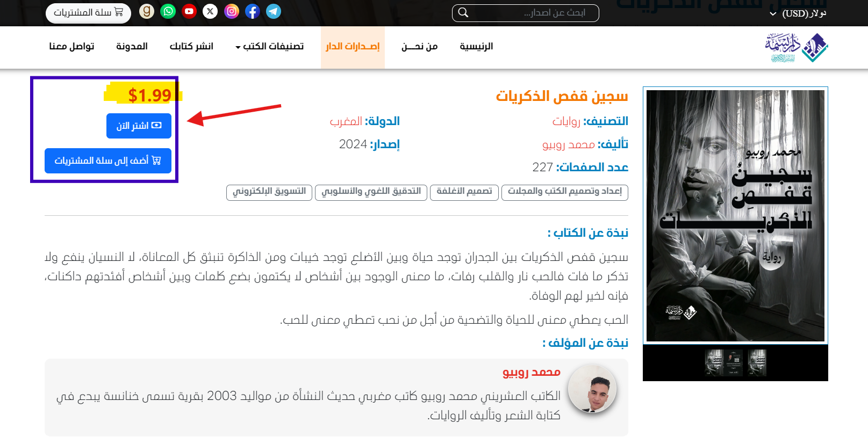
Task: Open the المدونة blog page
Action: pos(132,47)
